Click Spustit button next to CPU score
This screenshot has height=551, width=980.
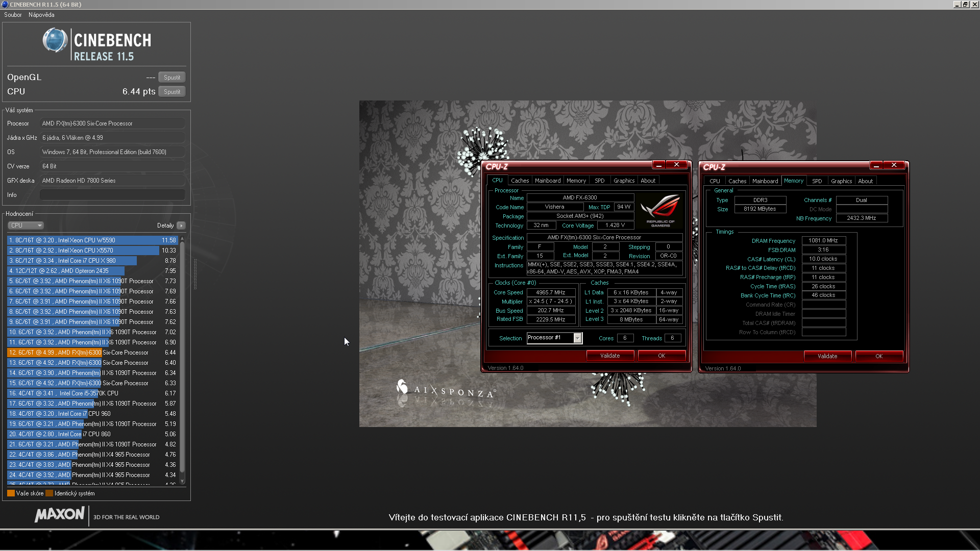pyautogui.click(x=171, y=91)
